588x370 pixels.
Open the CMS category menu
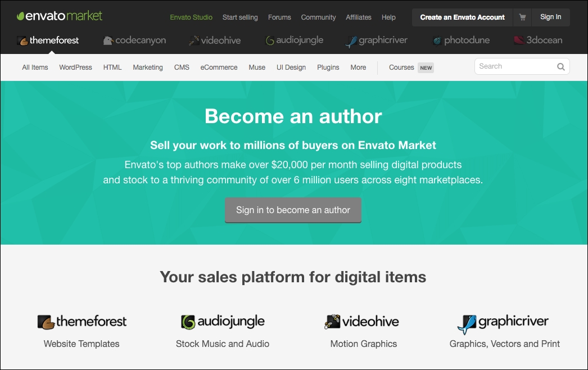point(182,67)
